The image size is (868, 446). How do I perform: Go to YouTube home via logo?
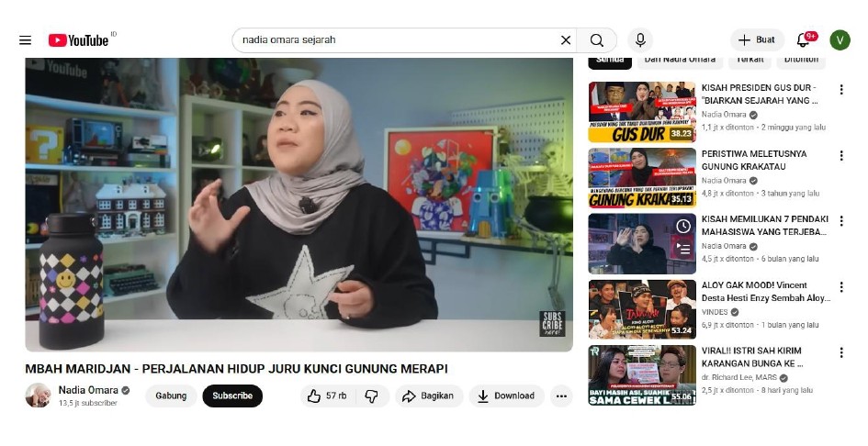(79, 39)
